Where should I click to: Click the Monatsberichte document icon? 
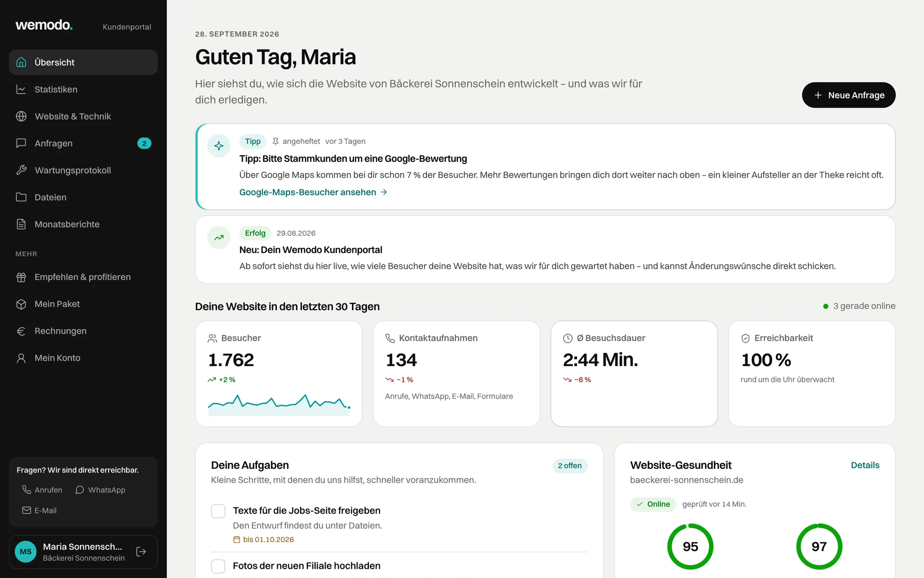click(21, 224)
